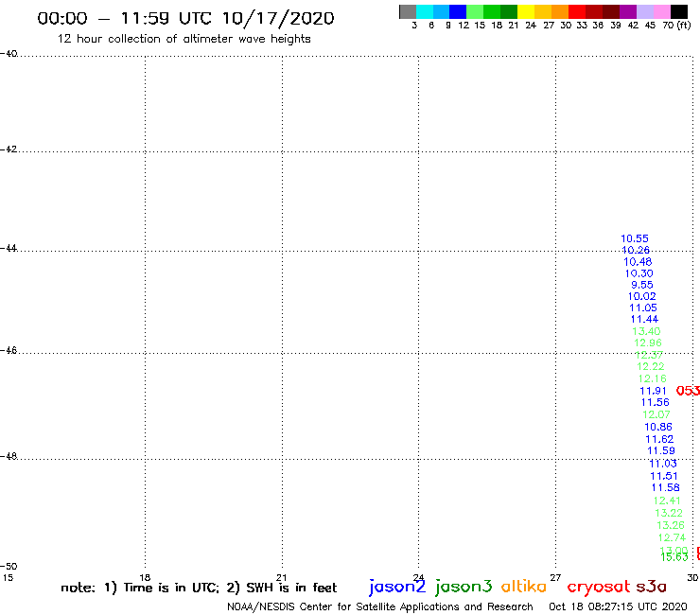Click the '70 (ft)' legend scale label
The image size is (700, 615).
pyautogui.click(x=676, y=26)
